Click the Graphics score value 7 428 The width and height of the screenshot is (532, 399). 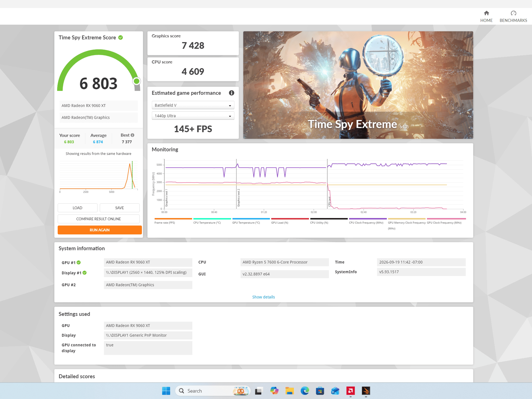pos(193,46)
